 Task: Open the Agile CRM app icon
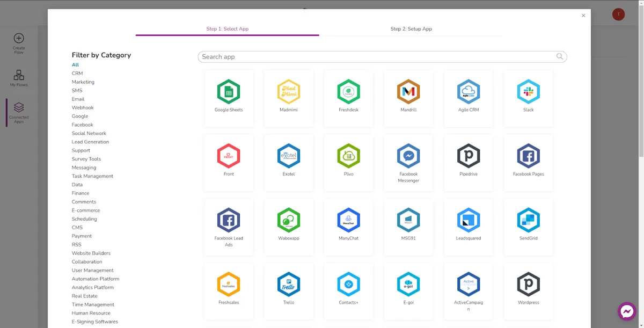[469, 92]
